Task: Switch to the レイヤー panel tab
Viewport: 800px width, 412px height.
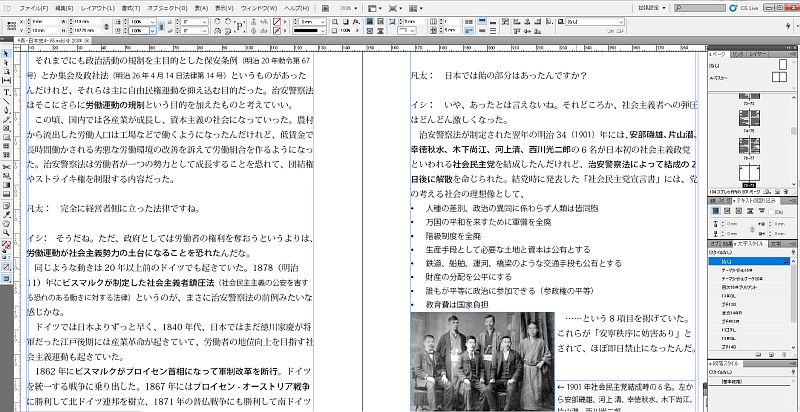Action: pos(757,52)
